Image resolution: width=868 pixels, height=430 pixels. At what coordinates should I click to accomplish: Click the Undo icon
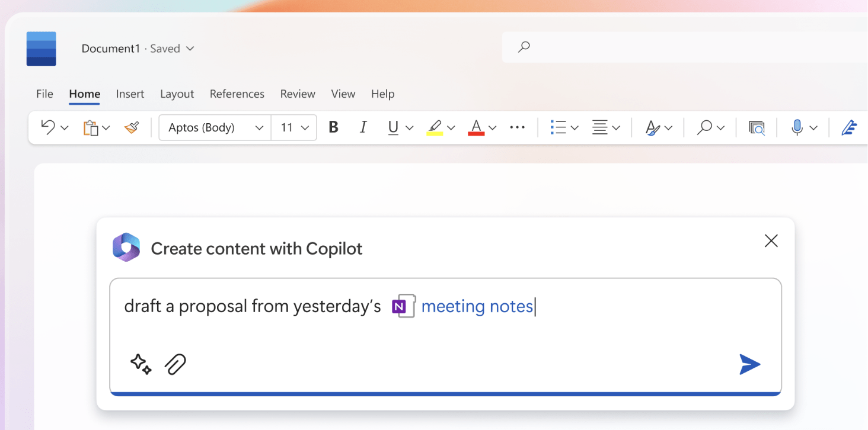point(48,127)
